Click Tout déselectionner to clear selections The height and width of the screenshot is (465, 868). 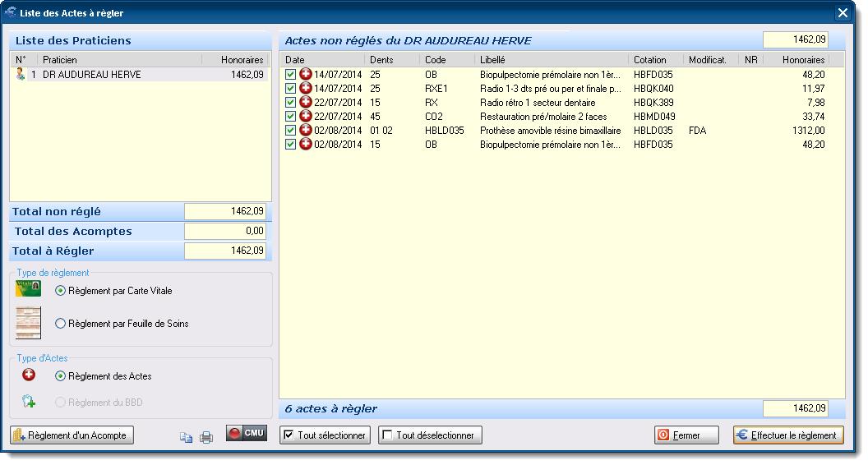pos(430,435)
